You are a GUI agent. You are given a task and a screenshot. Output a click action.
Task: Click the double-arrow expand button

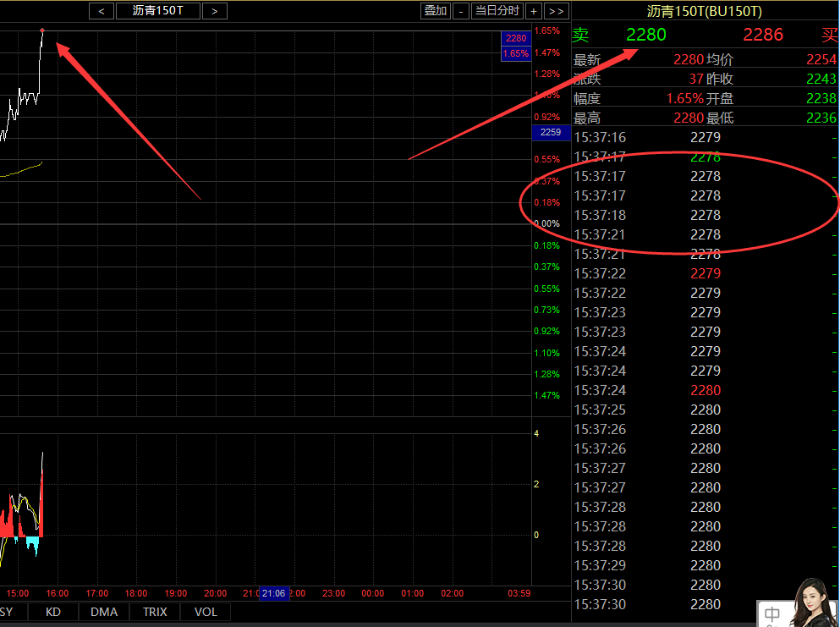point(556,11)
